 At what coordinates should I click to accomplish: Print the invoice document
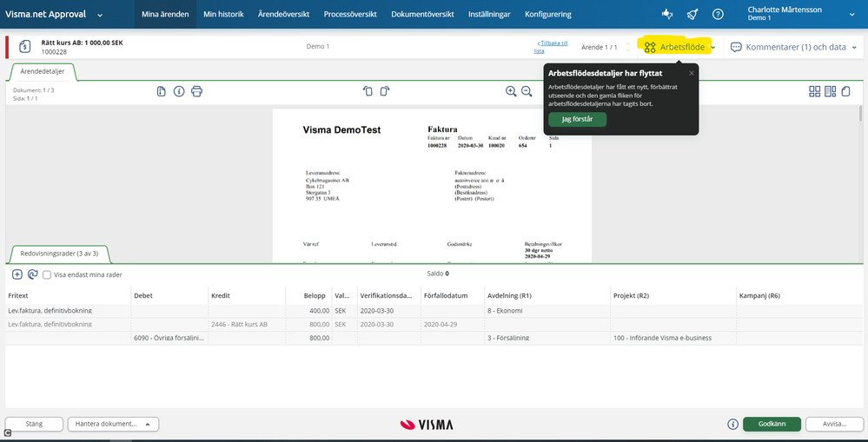(196, 91)
